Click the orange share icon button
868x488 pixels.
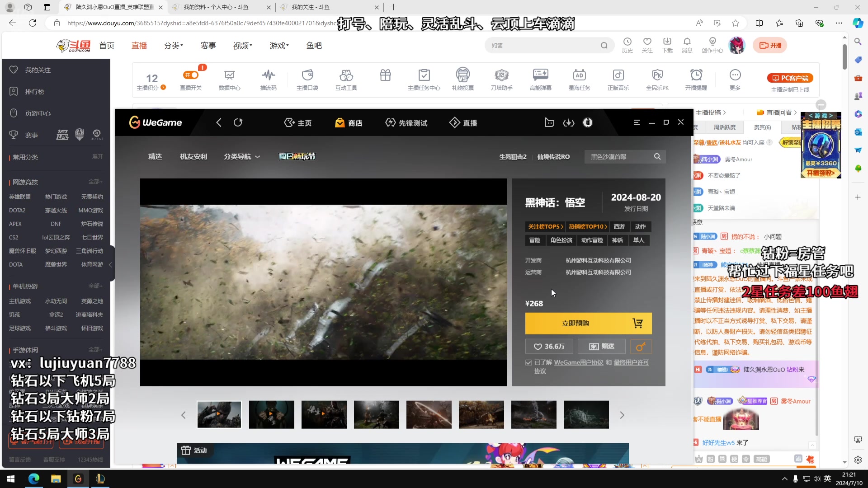(x=641, y=347)
